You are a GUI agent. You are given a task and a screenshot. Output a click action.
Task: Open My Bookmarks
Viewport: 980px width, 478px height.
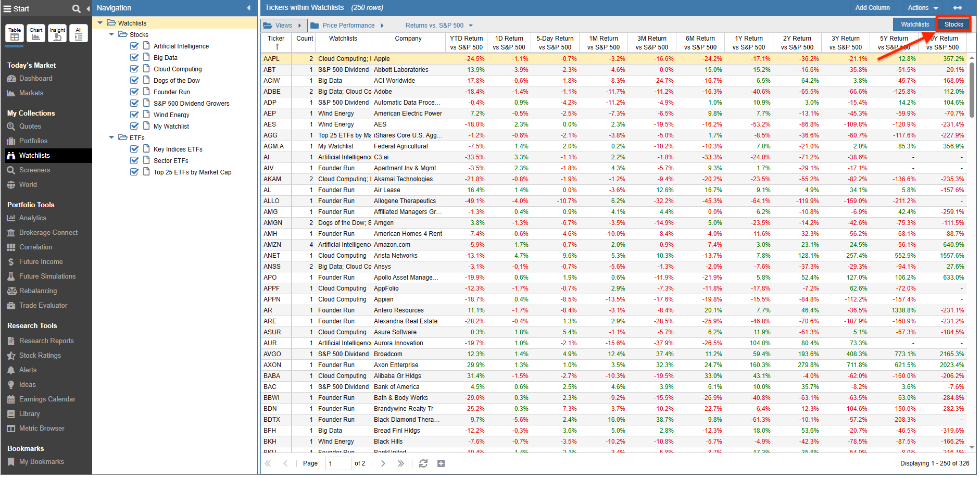point(41,462)
